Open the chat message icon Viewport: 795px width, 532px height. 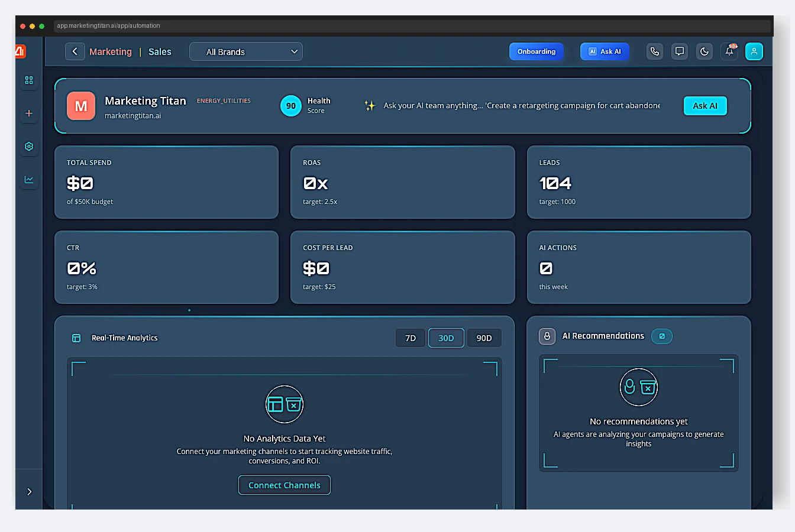680,51
